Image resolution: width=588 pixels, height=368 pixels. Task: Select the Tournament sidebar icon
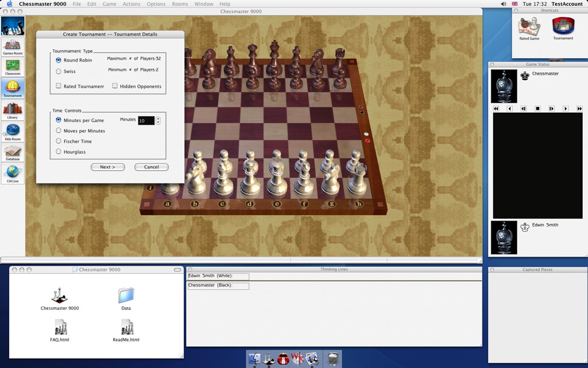(13, 88)
